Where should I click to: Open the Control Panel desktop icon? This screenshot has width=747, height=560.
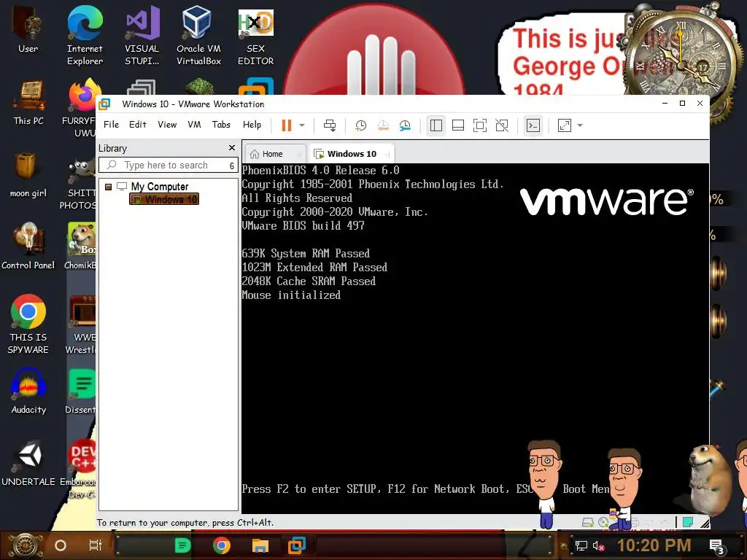28,246
